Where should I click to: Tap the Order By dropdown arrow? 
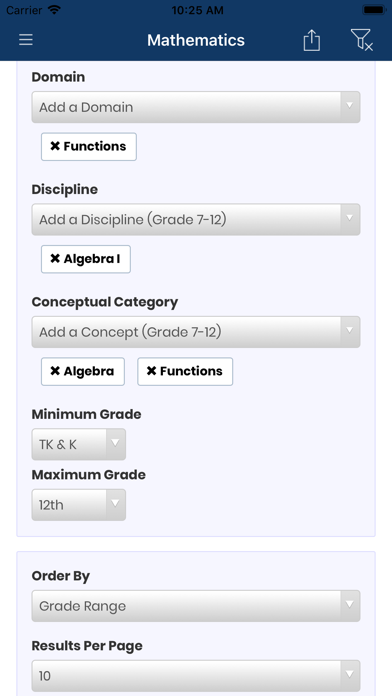tap(350, 606)
